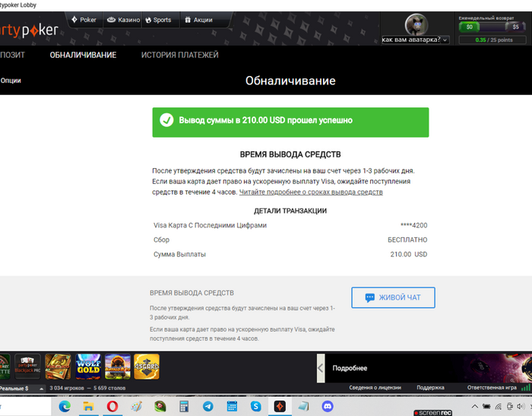Viewport: 532px width, 416px height.
Task: Click the ScreenRec recording indicator
Action: pyautogui.click(x=433, y=413)
